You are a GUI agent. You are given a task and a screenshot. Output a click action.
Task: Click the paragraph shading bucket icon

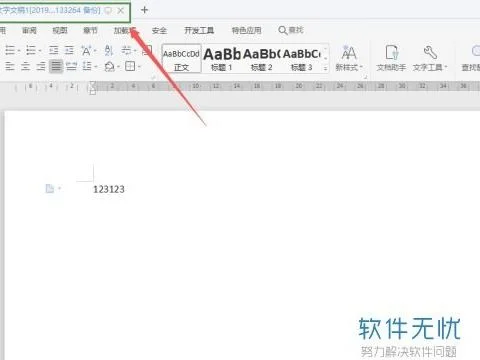(x=109, y=66)
